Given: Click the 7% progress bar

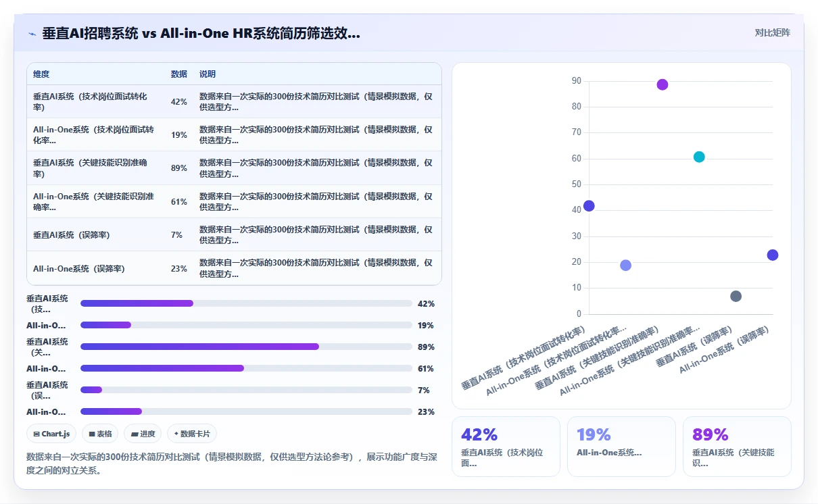Looking at the screenshot, I should 246,390.
